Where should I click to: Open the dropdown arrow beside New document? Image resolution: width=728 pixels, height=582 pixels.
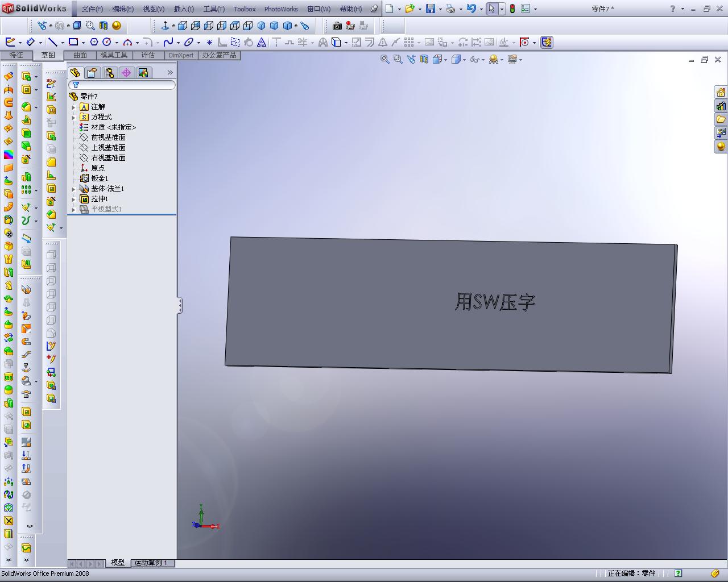point(399,9)
